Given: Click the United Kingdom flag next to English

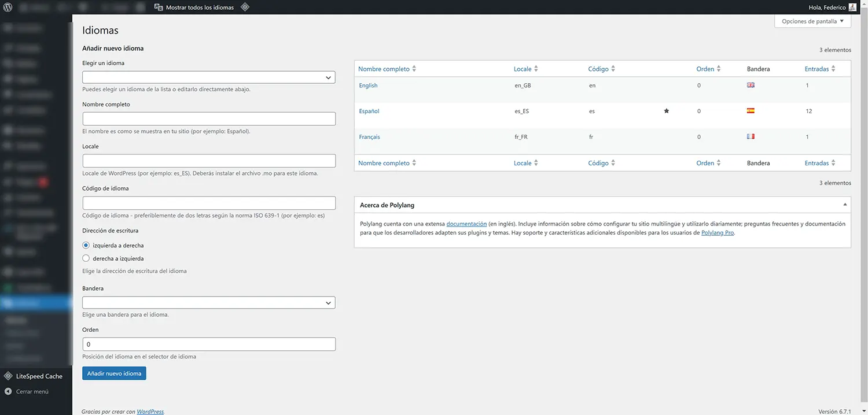Looking at the screenshot, I should click(x=751, y=84).
